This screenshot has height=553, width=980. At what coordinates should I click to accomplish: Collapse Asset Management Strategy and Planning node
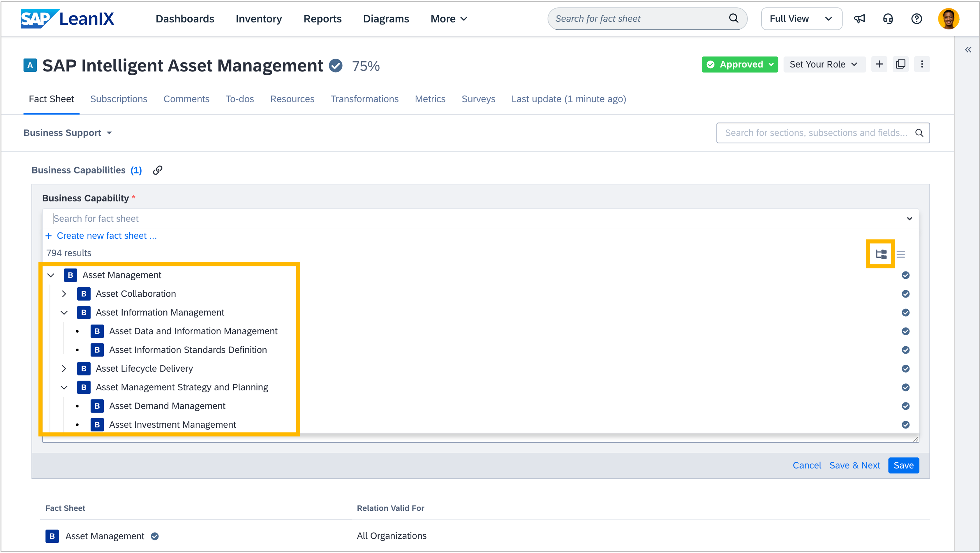coord(64,387)
